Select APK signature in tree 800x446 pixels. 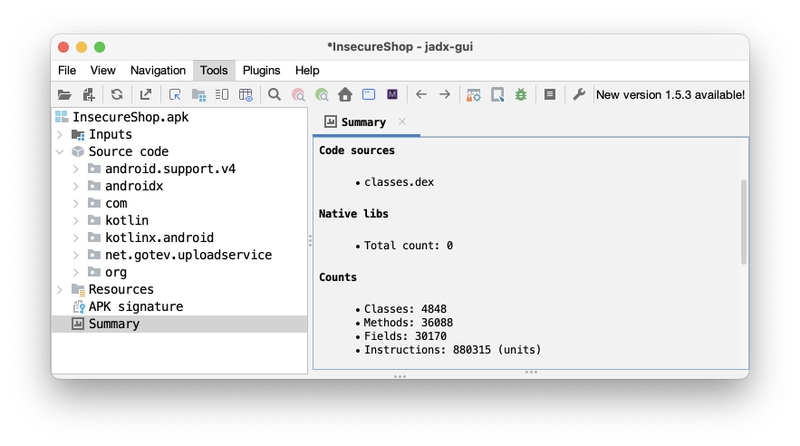[x=136, y=307]
